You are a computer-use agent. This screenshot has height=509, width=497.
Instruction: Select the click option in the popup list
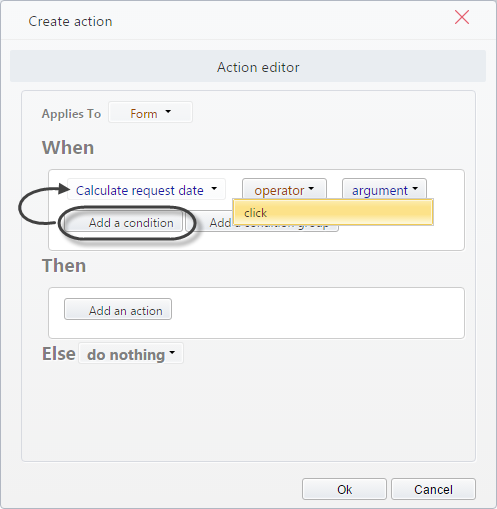pyautogui.click(x=333, y=212)
